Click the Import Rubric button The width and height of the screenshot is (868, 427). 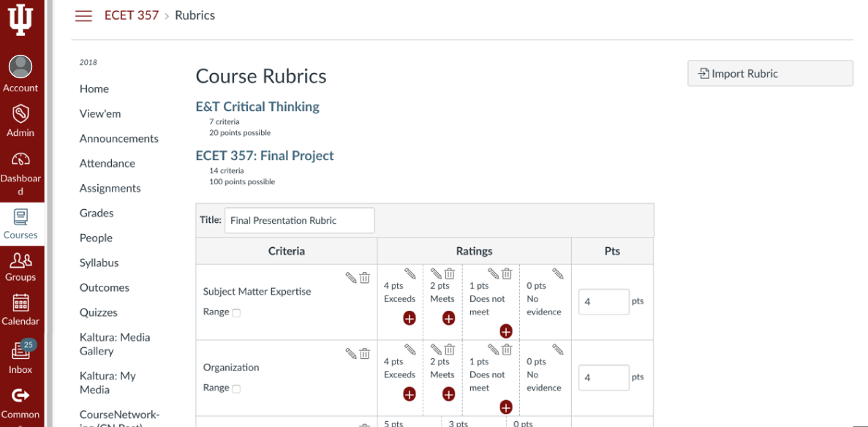pyautogui.click(x=770, y=73)
